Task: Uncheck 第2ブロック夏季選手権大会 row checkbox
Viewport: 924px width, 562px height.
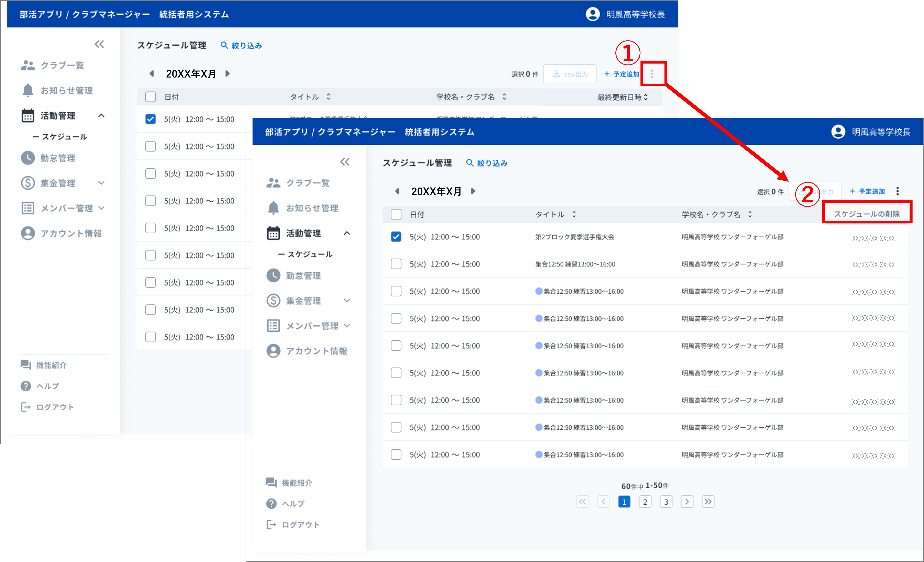Action: [396, 237]
